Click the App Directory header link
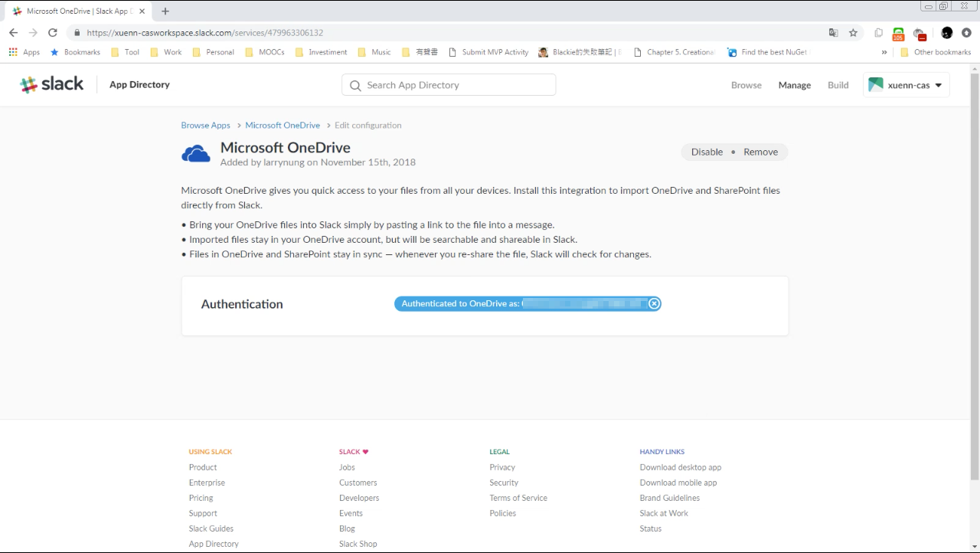 [x=139, y=84]
